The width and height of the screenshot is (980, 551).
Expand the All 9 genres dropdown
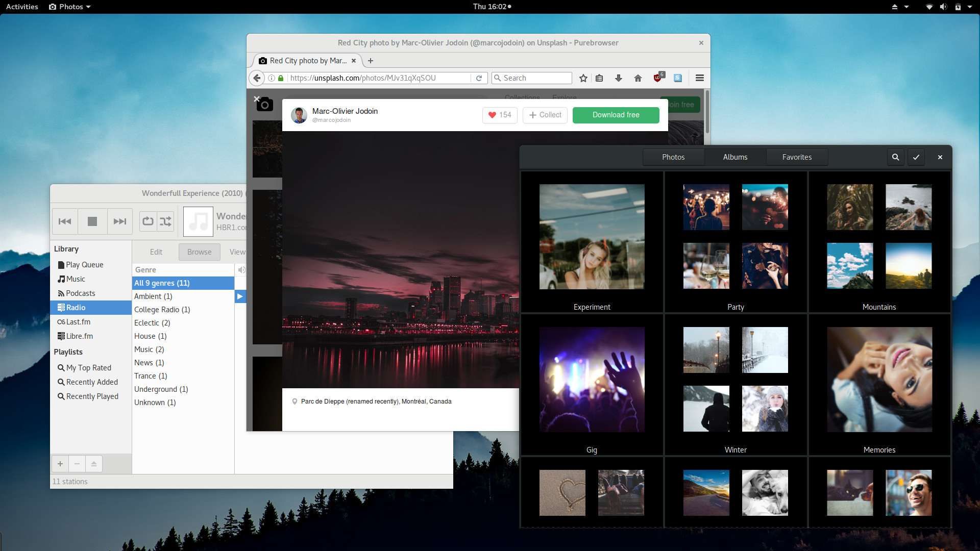pyautogui.click(x=182, y=283)
